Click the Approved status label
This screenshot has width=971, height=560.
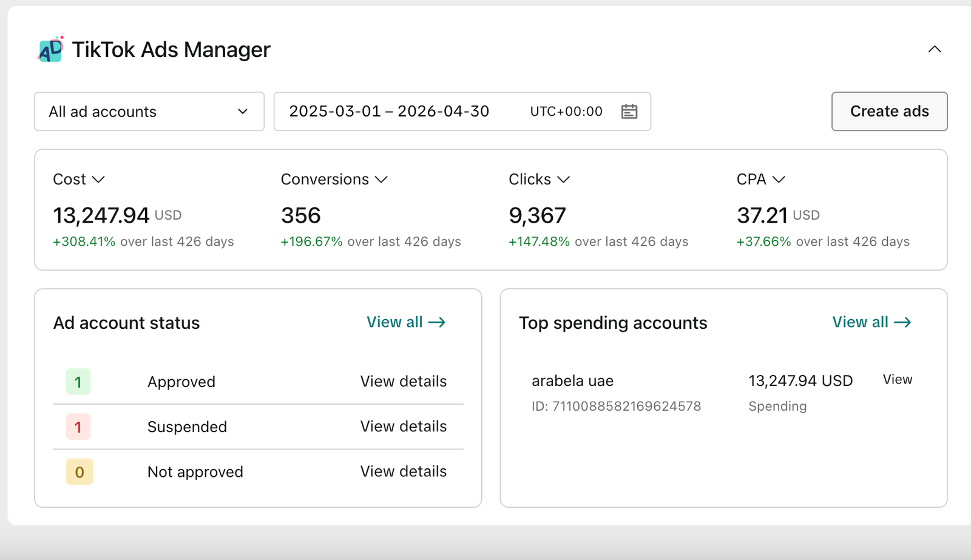[x=181, y=382]
